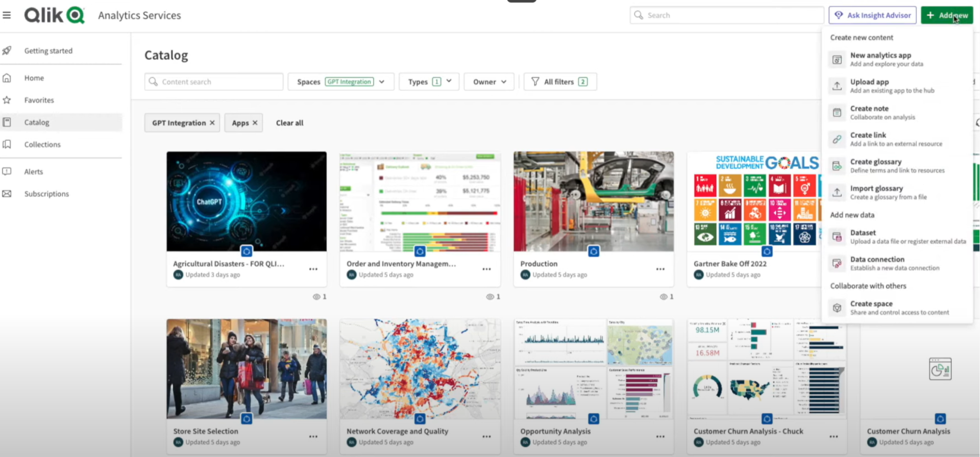This screenshot has height=457, width=980.
Task: Click the Alerts icon in sidebar
Action: tap(7, 171)
